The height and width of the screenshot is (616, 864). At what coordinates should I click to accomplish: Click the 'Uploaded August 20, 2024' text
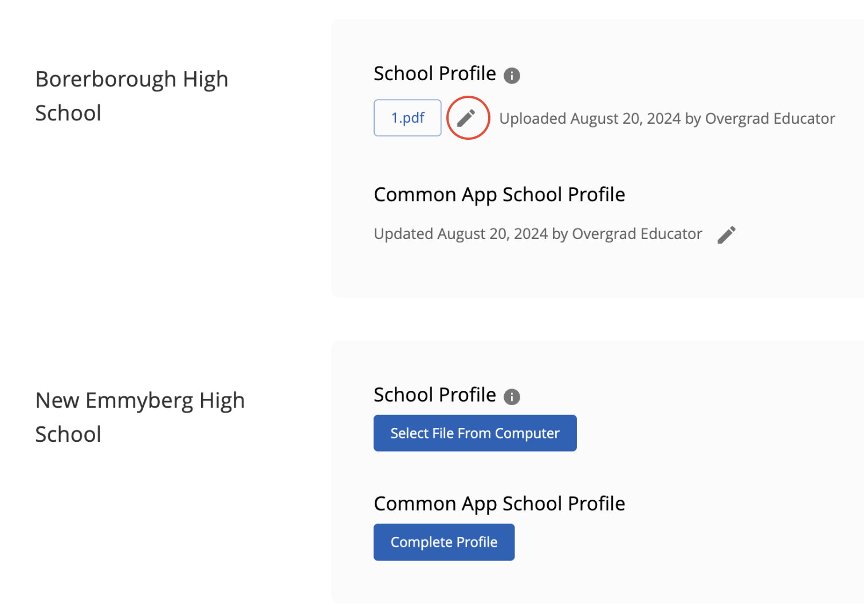590,119
